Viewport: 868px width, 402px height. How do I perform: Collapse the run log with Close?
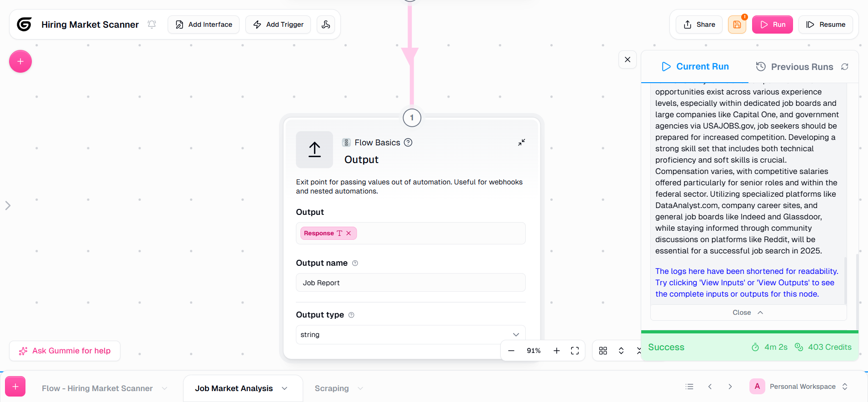click(748, 313)
